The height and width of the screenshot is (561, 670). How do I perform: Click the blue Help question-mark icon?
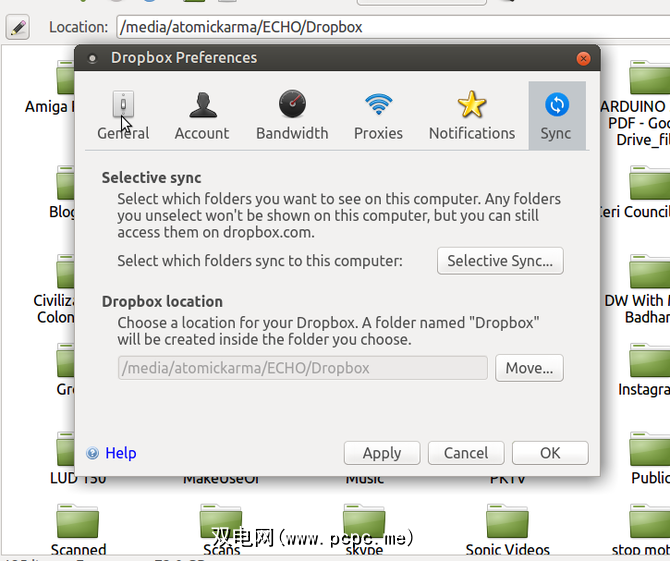(x=92, y=453)
